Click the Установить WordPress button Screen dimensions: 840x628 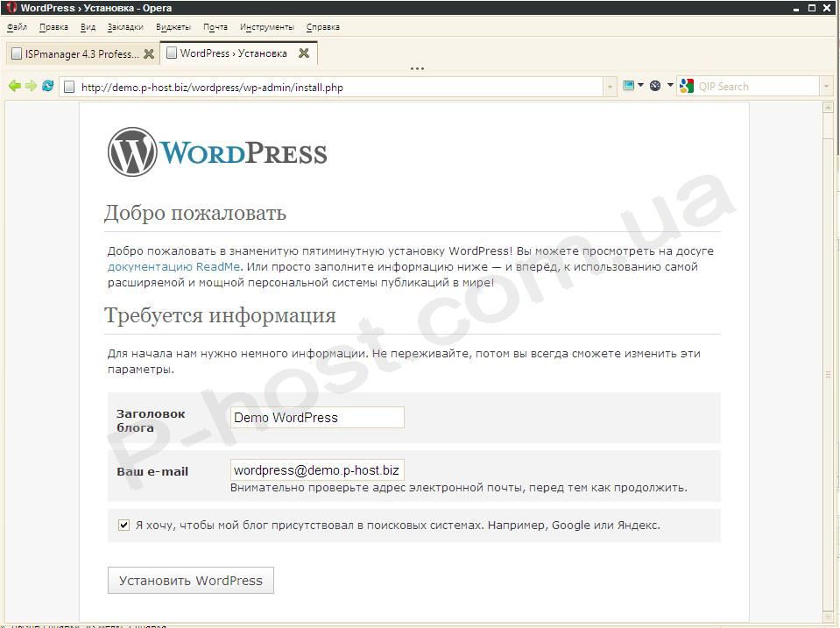point(191,581)
